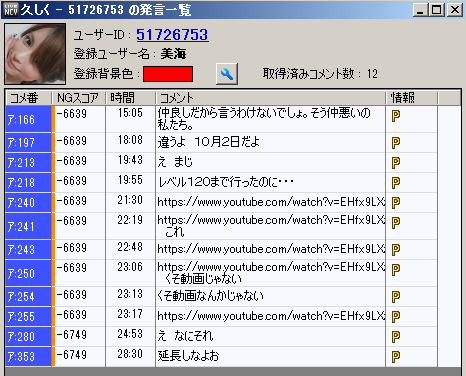This screenshot has width=466, height=376.
Task: Click the P icon in row ア:241
Action: point(396,223)
